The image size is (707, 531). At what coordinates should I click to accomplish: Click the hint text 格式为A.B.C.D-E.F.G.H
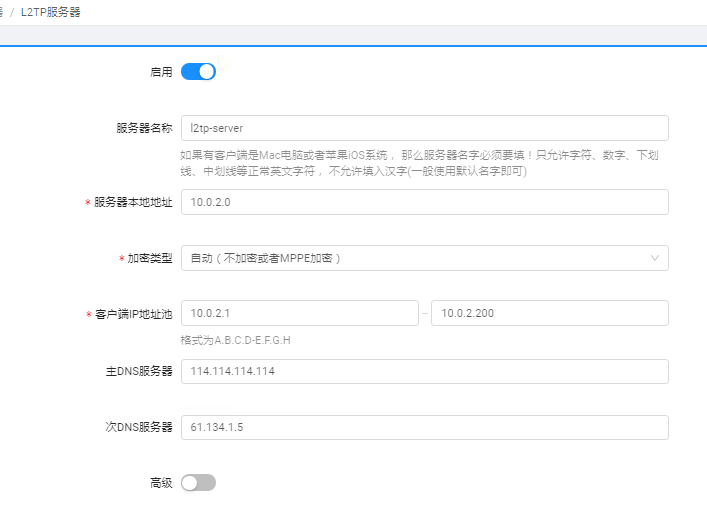[235, 340]
